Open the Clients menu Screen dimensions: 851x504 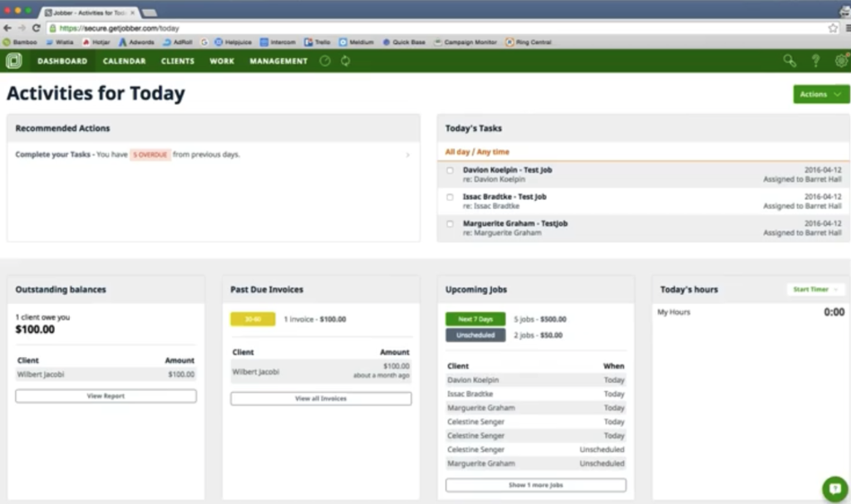point(178,61)
